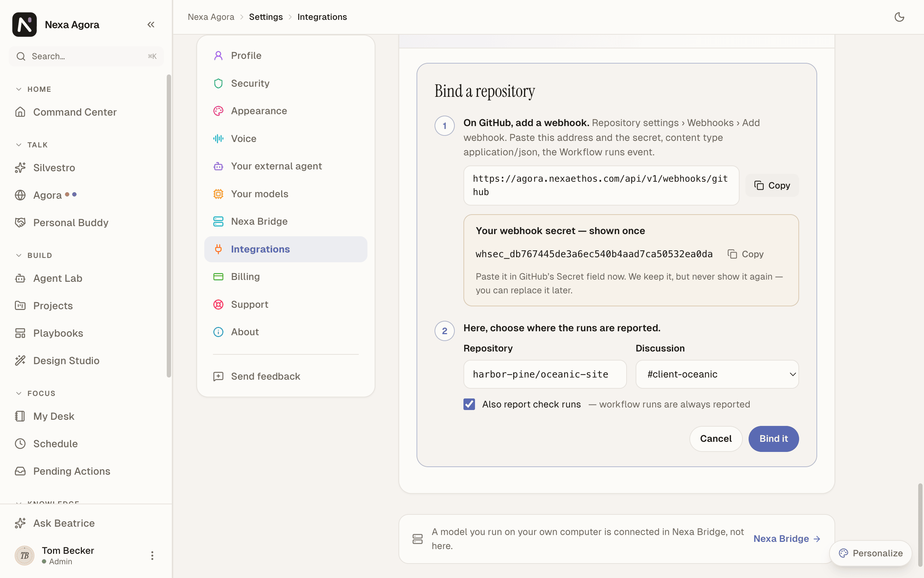The width and height of the screenshot is (924, 578).
Task: Open Ask Beatrice sparkle icon
Action: click(x=20, y=523)
